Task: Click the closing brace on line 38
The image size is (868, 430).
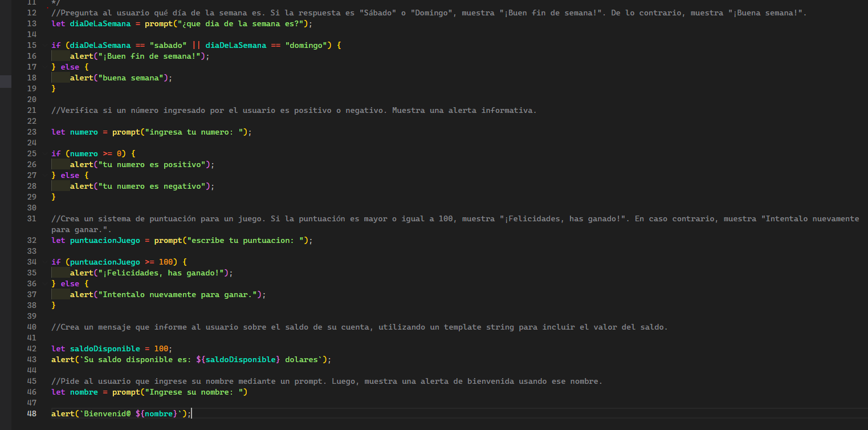Action: tap(54, 305)
